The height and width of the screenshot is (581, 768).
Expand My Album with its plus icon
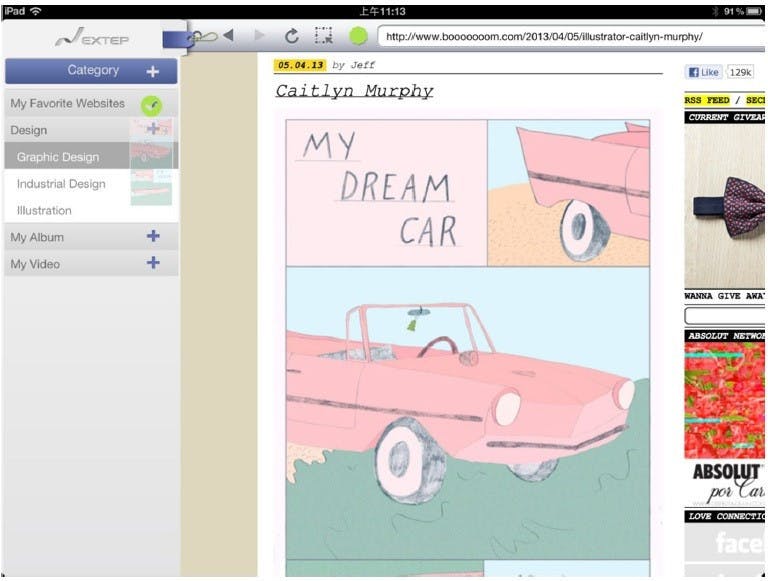153,236
